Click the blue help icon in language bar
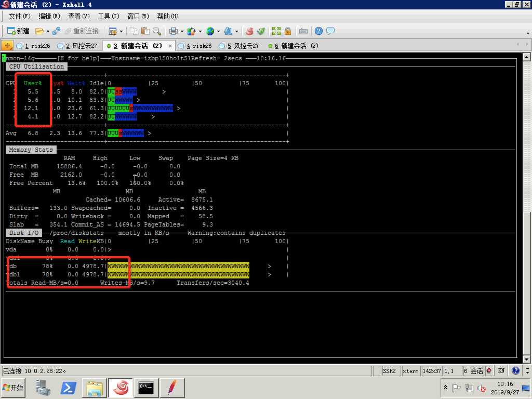Screen dimensions: 532x399 (516, 370)
